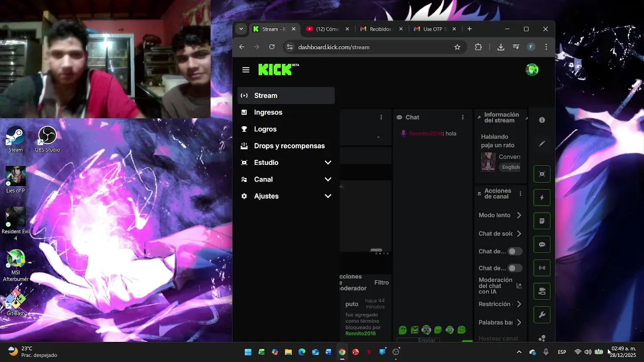Screen dimensions: 644x362
Task: Click the lightning bolt icon in right sidebar
Action: 542,198
